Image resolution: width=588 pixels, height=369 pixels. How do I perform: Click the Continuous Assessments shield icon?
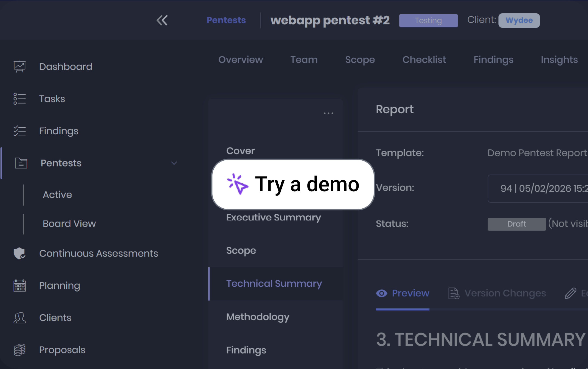click(x=20, y=253)
